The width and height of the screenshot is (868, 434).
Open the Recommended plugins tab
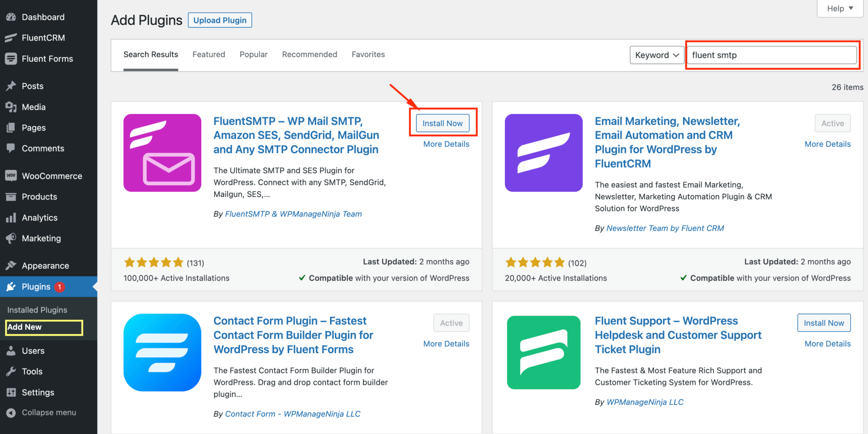point(309,55)
